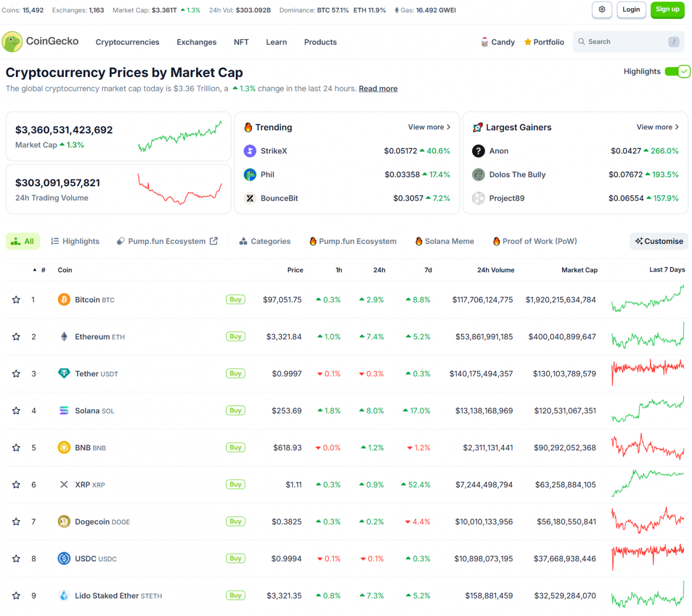The width and height of the screenshot is (692, 616).
Task: Click the Anon gainer icon
Action: pos(478,151)
